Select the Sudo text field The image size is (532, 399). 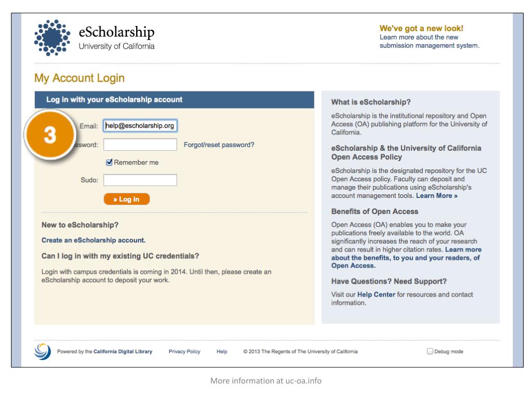[140, 180]
